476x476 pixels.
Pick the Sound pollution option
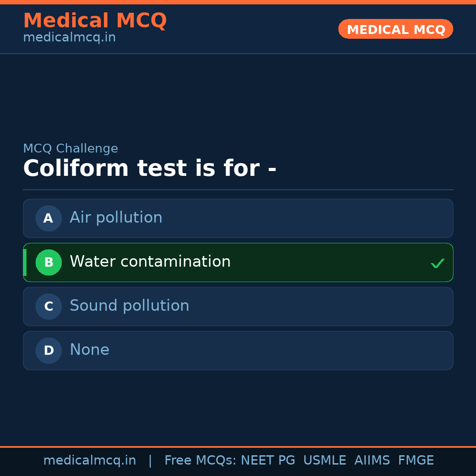129,306
